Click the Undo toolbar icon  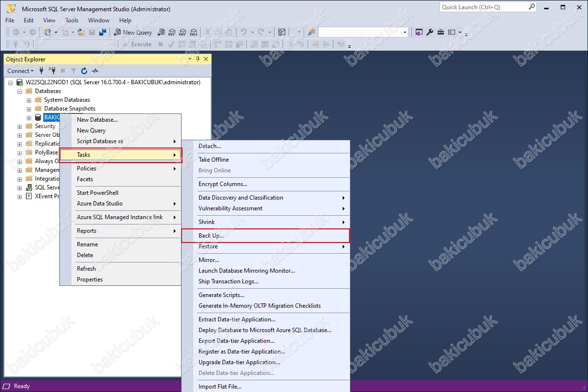pos(244,32)
